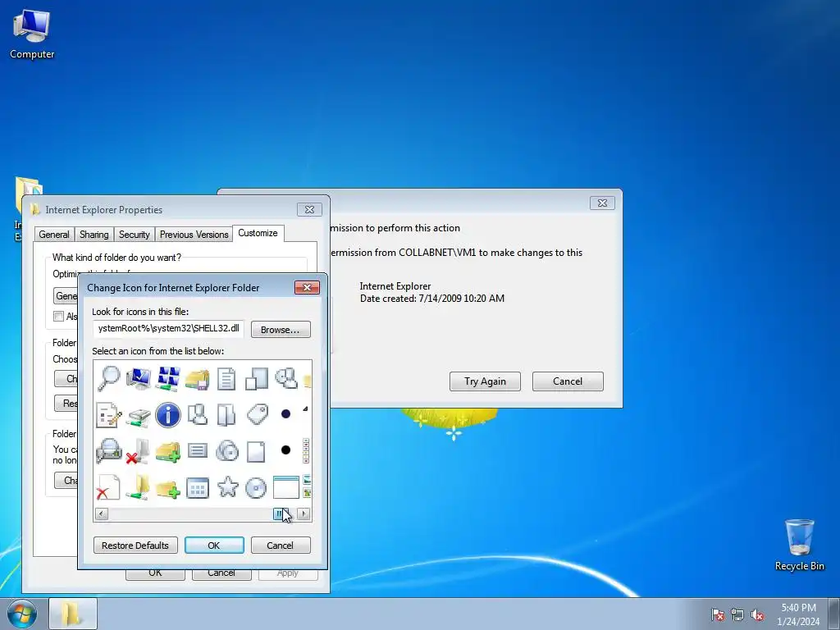Choose the page with red X icon
840x630 pixels.
click(x=107, y=487)
